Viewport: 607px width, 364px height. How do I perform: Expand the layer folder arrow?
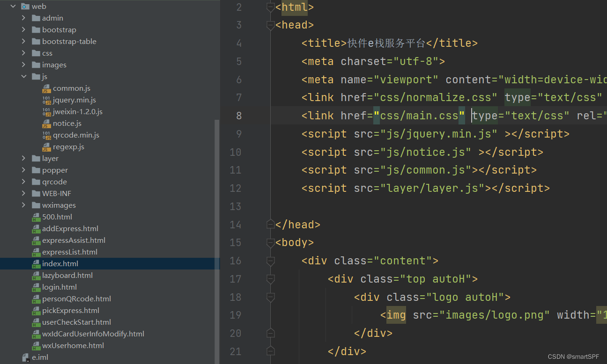point(24,159)
